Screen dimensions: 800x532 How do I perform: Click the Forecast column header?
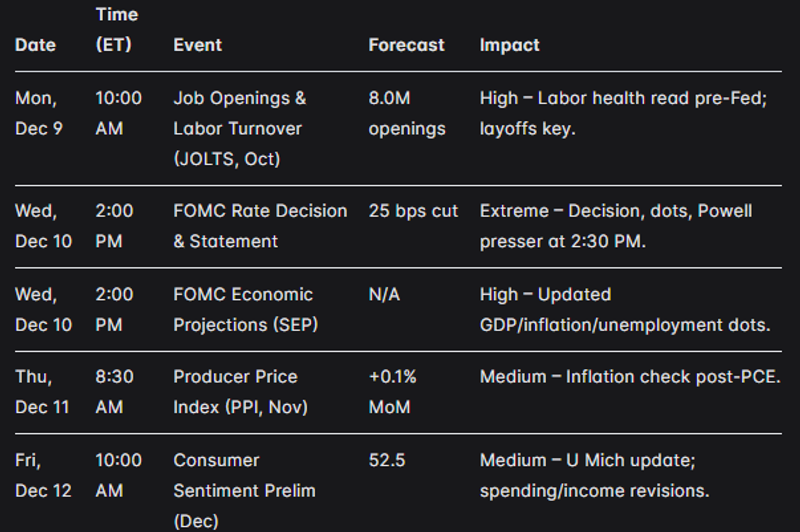[x=406, y=45]
